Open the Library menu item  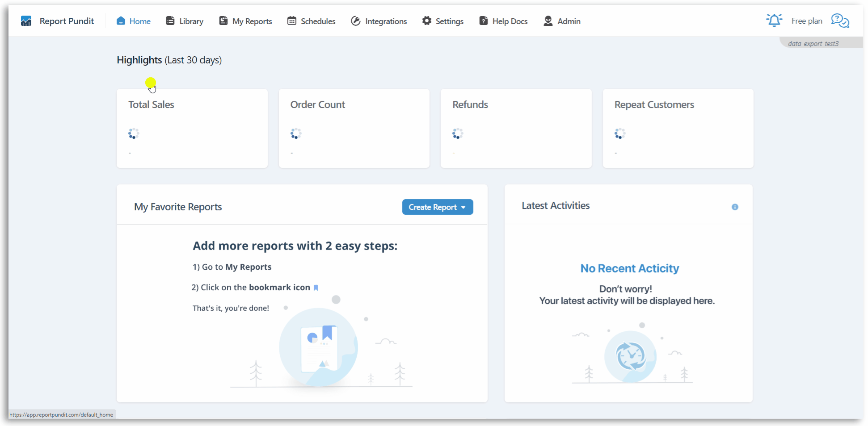[x=185, y=21]
